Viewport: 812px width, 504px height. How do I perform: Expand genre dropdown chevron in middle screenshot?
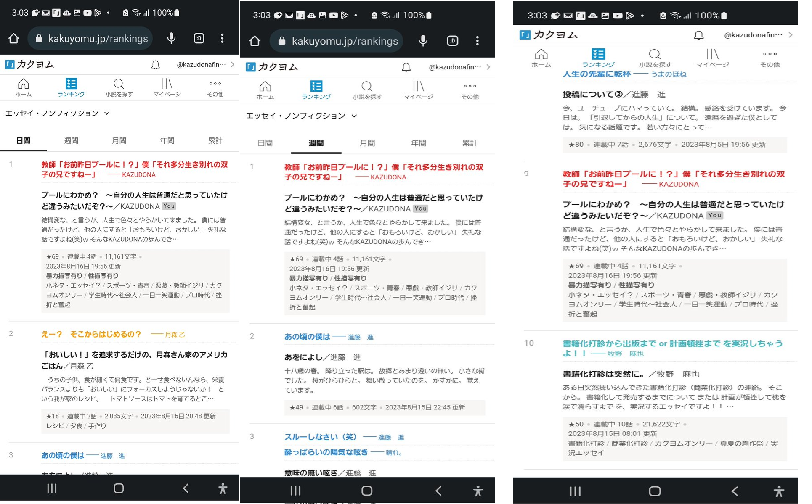[x=354, y=116]
